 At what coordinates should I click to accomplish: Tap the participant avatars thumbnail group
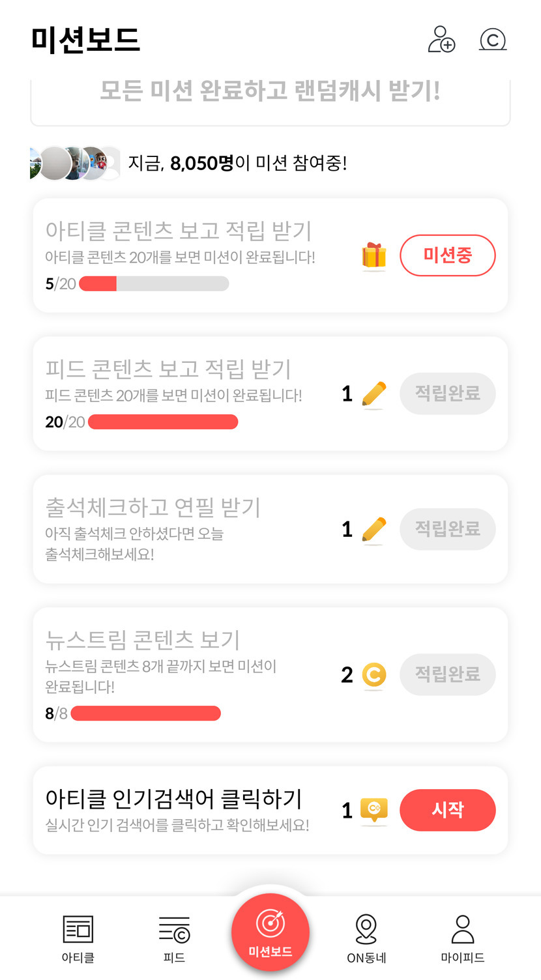74,163
